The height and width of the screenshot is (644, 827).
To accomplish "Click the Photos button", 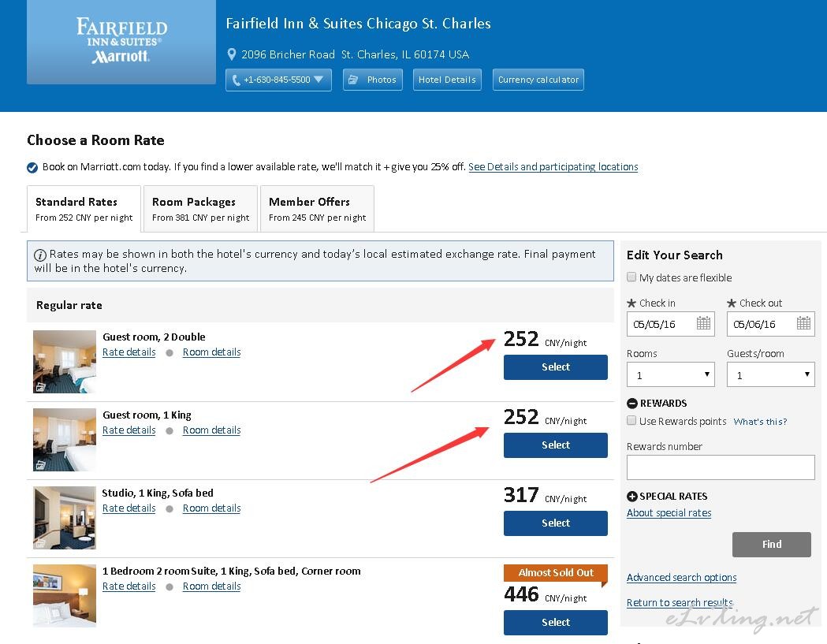I will pos(373,80).
